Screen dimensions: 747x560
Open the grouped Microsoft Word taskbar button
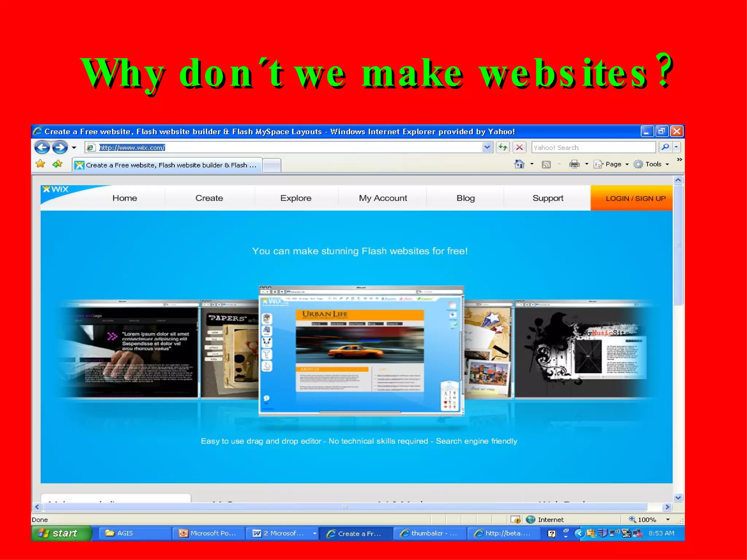click(x=282, y=533)
